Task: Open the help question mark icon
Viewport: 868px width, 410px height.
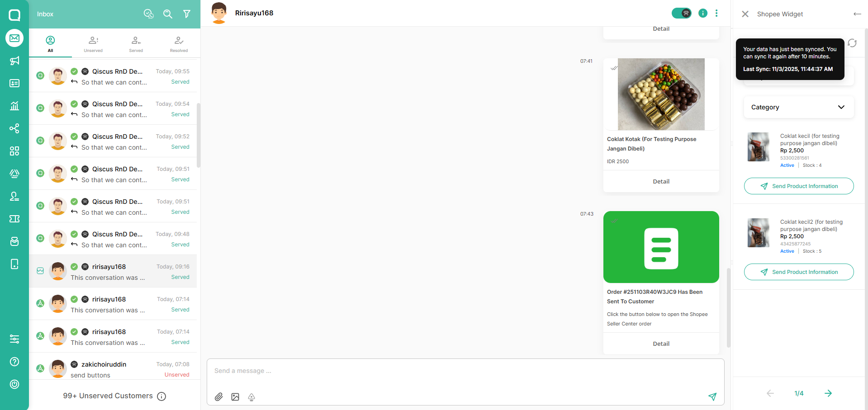Action: (14, 362)
